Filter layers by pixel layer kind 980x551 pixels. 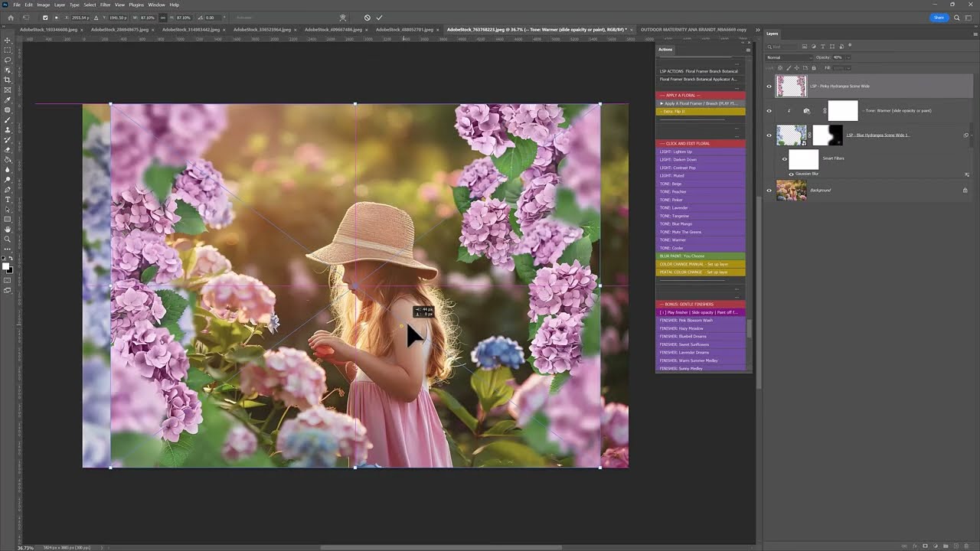click(x=806, y=46)
